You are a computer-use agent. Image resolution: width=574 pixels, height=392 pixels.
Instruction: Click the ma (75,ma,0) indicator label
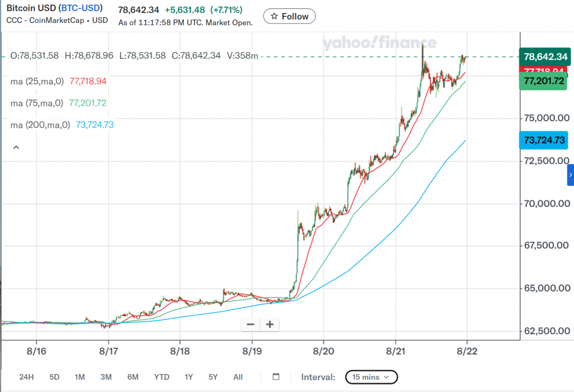click(36, 103)
